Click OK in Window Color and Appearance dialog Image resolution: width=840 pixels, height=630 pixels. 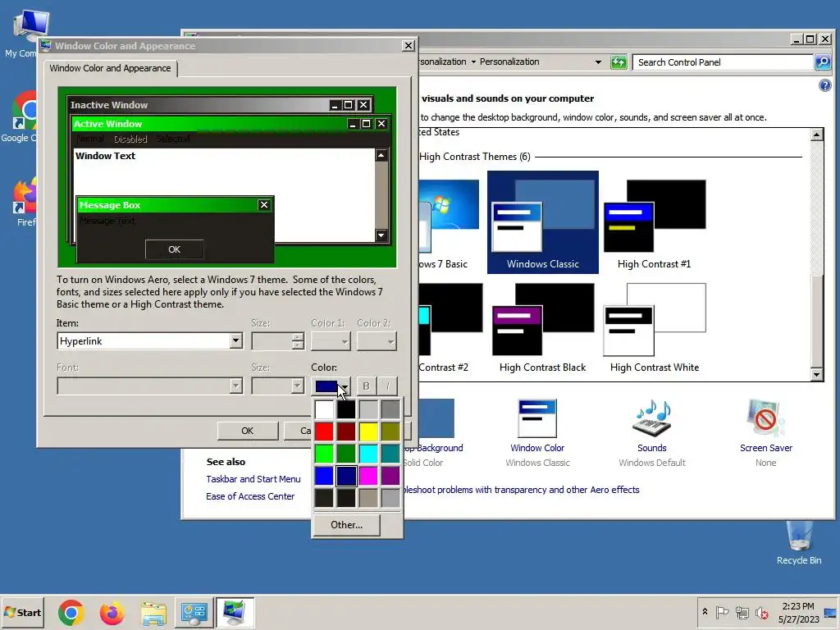[248, 431]
